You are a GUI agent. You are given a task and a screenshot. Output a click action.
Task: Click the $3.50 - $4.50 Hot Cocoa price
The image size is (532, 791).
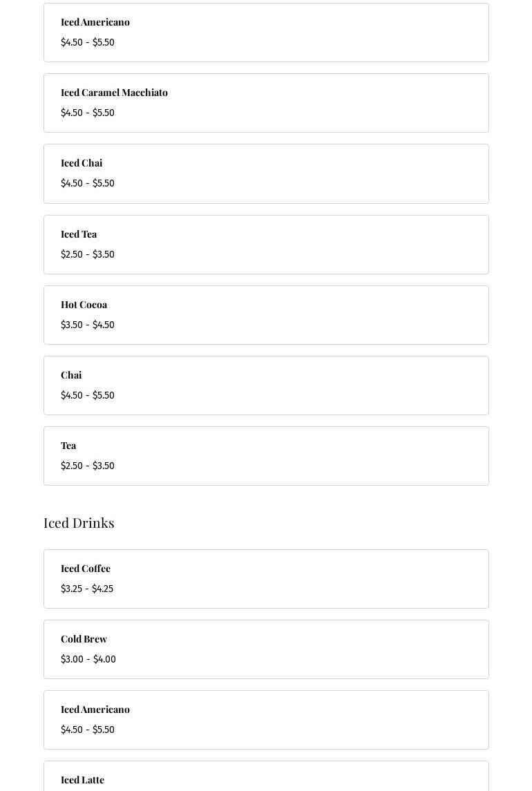88,325
